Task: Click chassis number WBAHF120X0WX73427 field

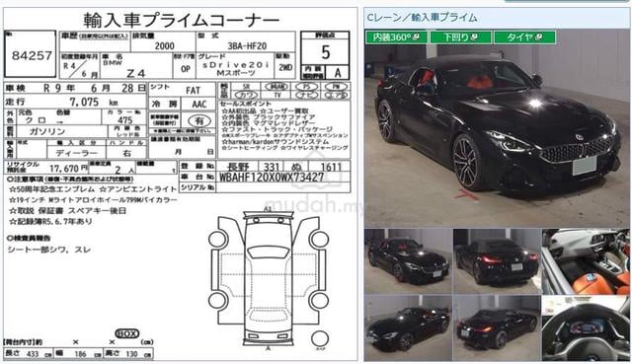Action: point(272,178)
